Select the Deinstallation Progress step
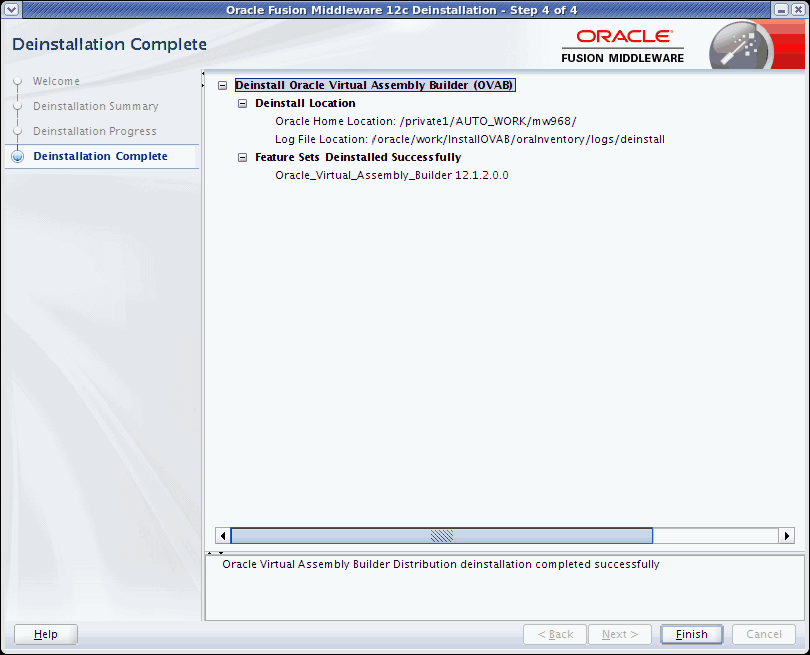 pos(95,131)
